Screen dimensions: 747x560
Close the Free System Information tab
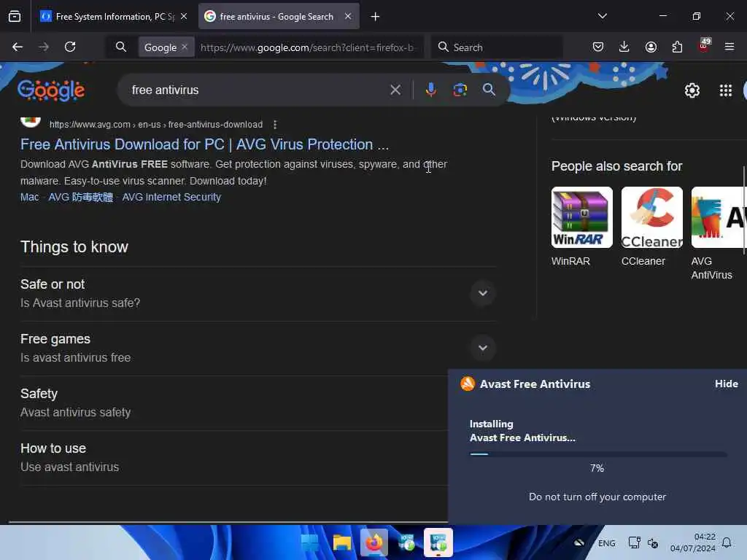coord(184,17)
